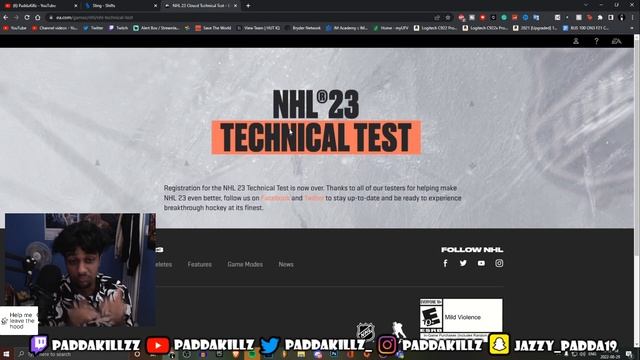
Task: Open the Twitter bookmark
Action: point(93,28)
